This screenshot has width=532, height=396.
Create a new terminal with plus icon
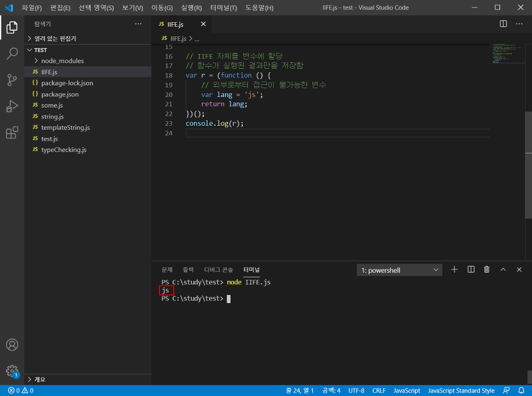(454, 270)
